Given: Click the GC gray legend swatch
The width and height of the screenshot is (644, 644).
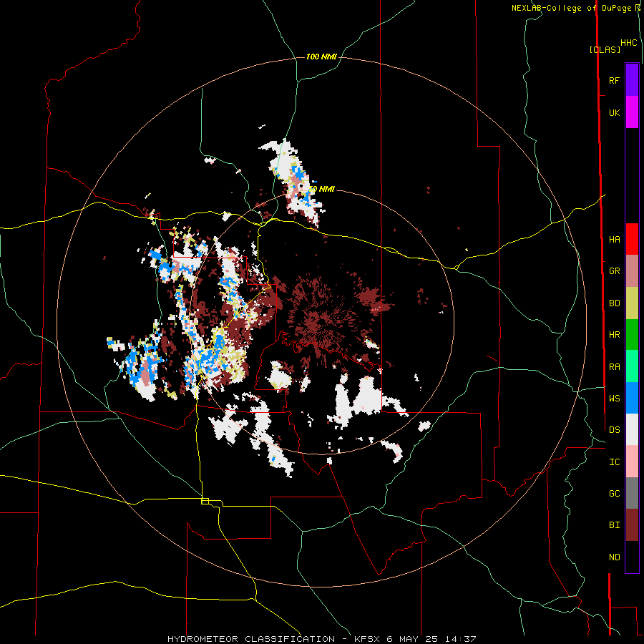Looking at the screenshot, I should [632, 493].
